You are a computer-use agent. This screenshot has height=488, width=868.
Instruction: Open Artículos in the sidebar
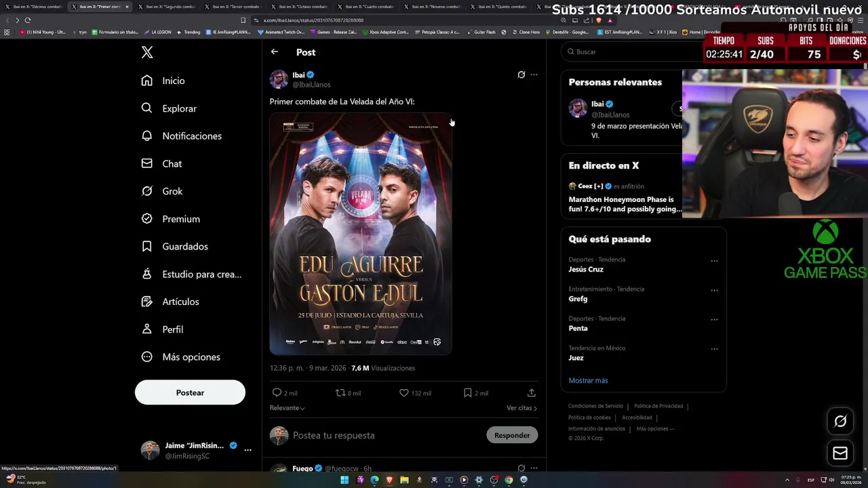pos(170,302)
